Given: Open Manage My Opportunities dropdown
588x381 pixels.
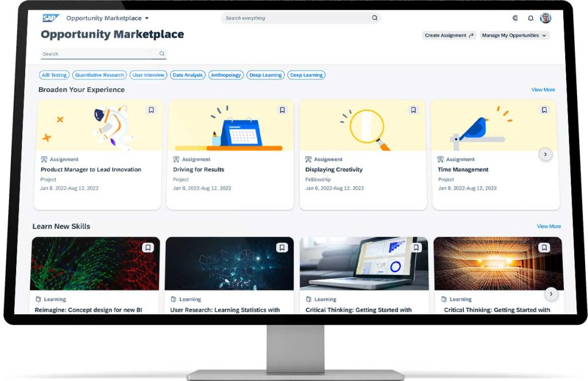Looking at the screenshot, I should [514, 36].
